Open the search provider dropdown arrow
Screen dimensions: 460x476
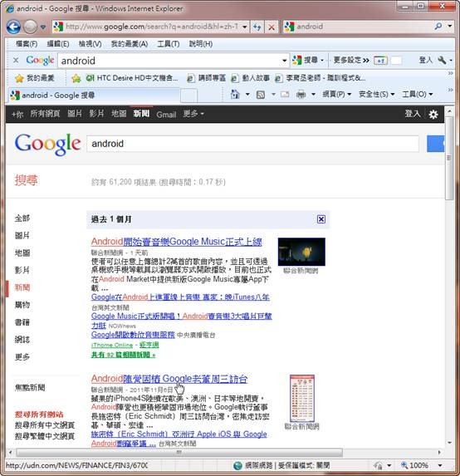coord(450,27)
